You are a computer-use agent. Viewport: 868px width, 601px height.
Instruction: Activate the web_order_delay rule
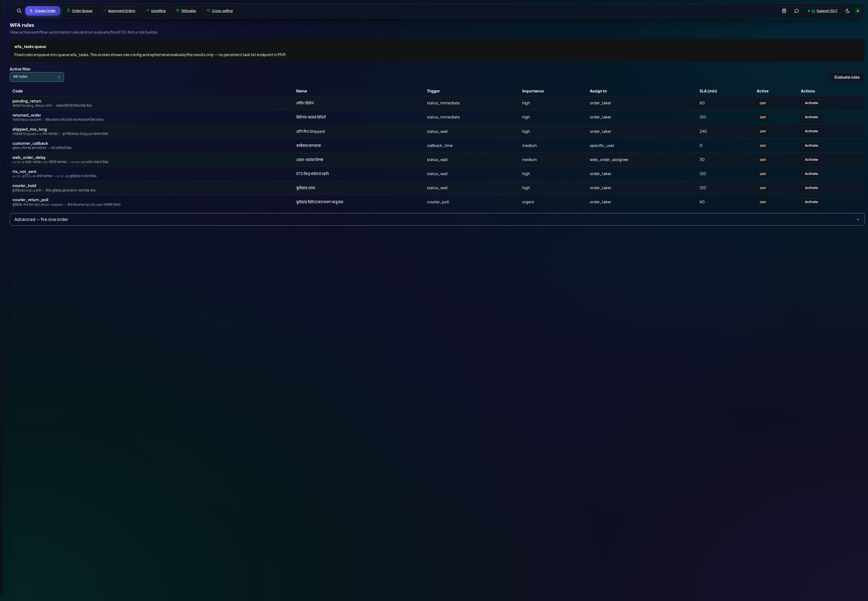click(811, 160)
